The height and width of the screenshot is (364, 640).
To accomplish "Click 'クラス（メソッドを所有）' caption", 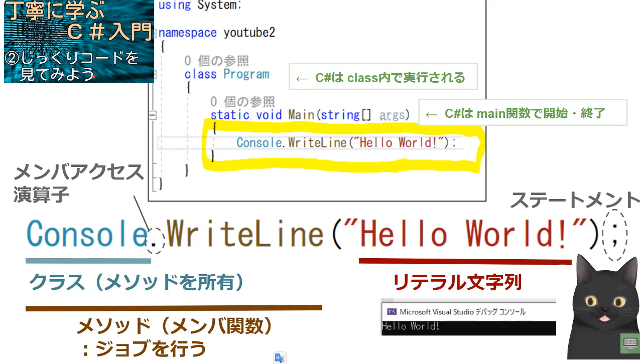I will (137, 282).
